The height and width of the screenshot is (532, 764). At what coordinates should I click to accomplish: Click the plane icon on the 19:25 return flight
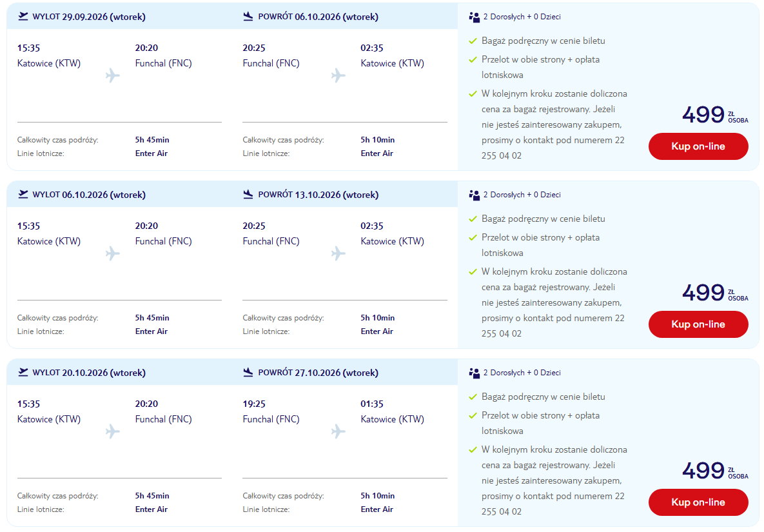click(338, 431)
